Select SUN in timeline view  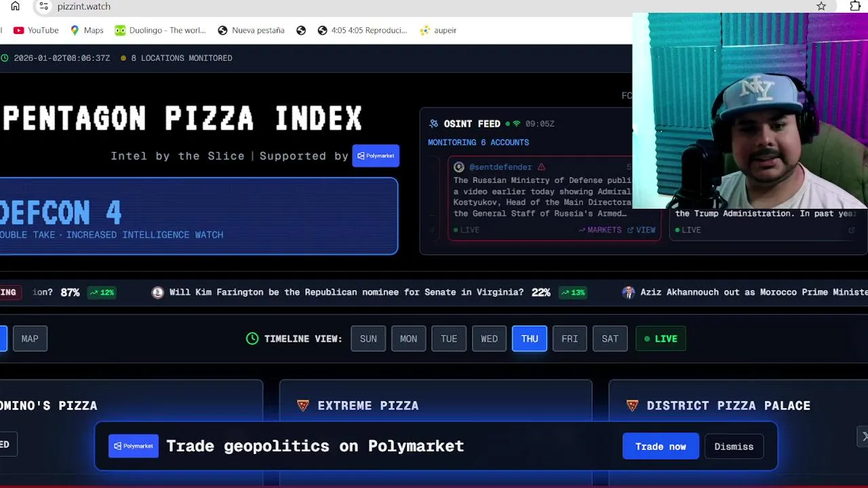click(368, 339)
